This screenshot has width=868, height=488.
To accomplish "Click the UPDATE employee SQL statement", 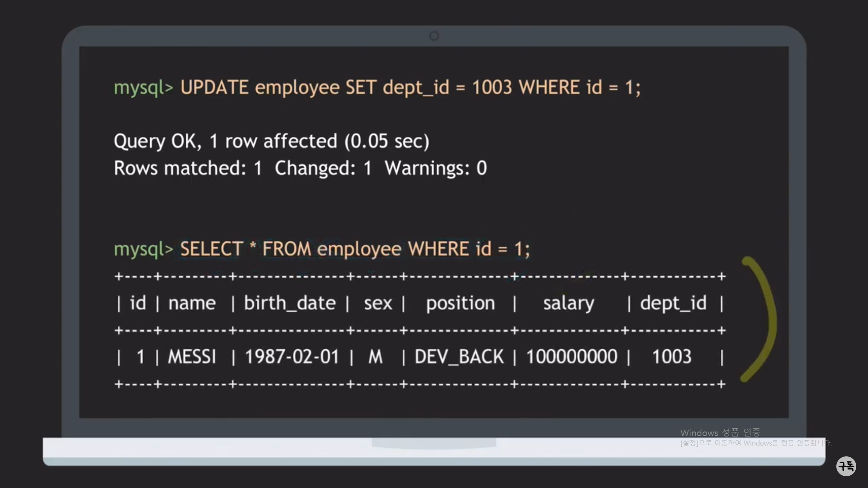I will pos(410,88).
